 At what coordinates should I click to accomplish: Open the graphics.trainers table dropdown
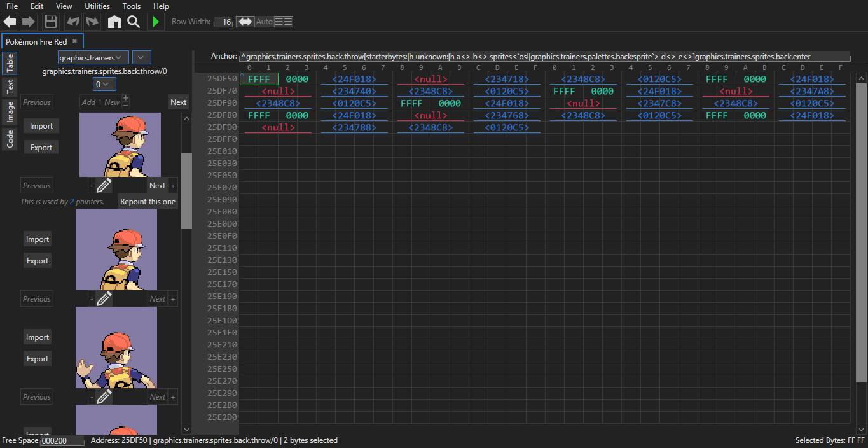pyautogui.click(x=93, y=57)
